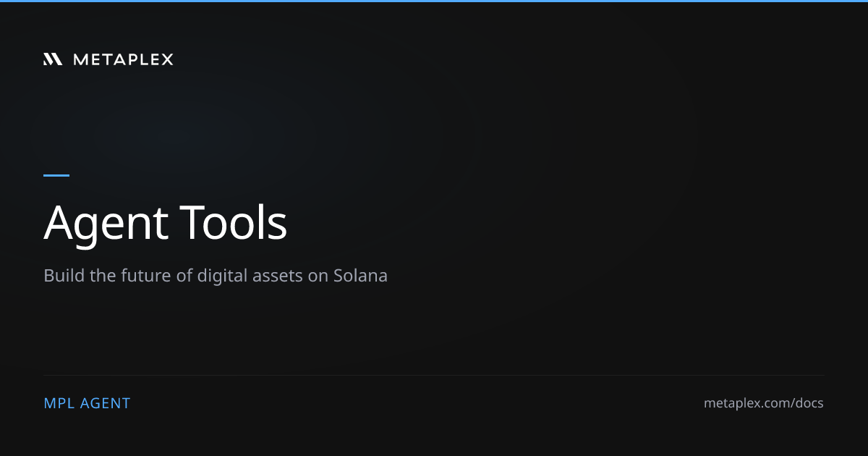The height and width of the screenshot is (456, 868).
Task: Open the metaplex.com/docs link
Action: click(x=764, y=403)
